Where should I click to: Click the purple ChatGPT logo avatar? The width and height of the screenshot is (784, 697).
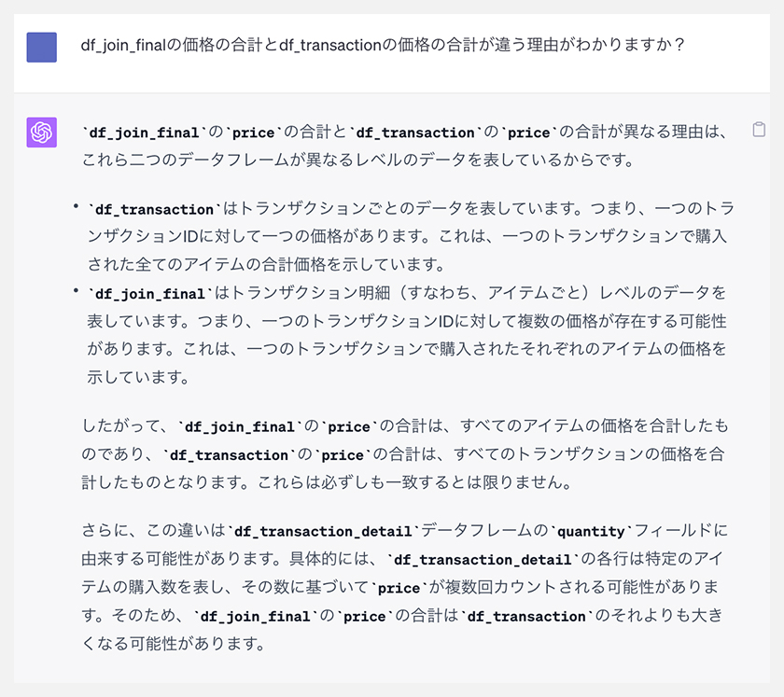(x=41, y=132)
